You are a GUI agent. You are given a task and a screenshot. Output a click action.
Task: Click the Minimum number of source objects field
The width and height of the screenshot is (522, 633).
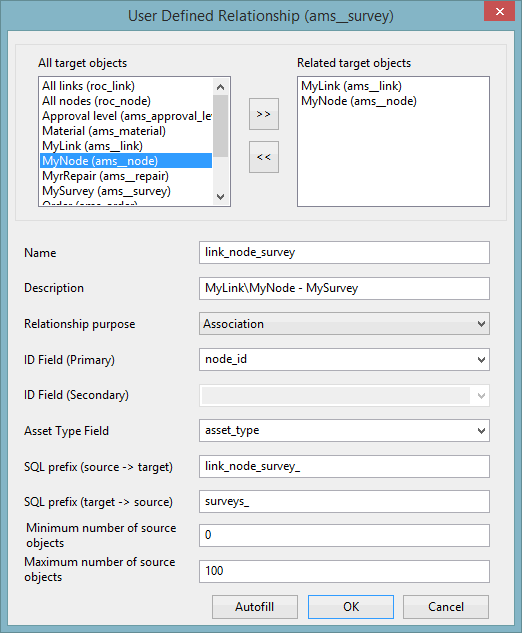344,535
